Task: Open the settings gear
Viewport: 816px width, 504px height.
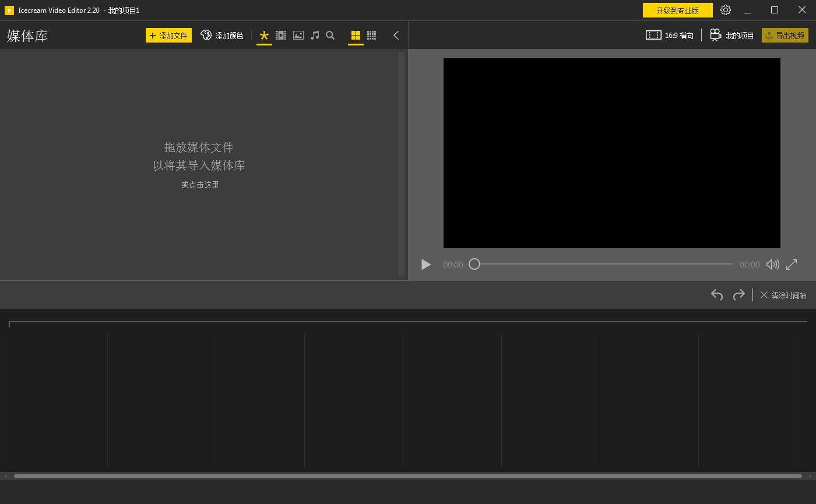Action: [725, 10]
